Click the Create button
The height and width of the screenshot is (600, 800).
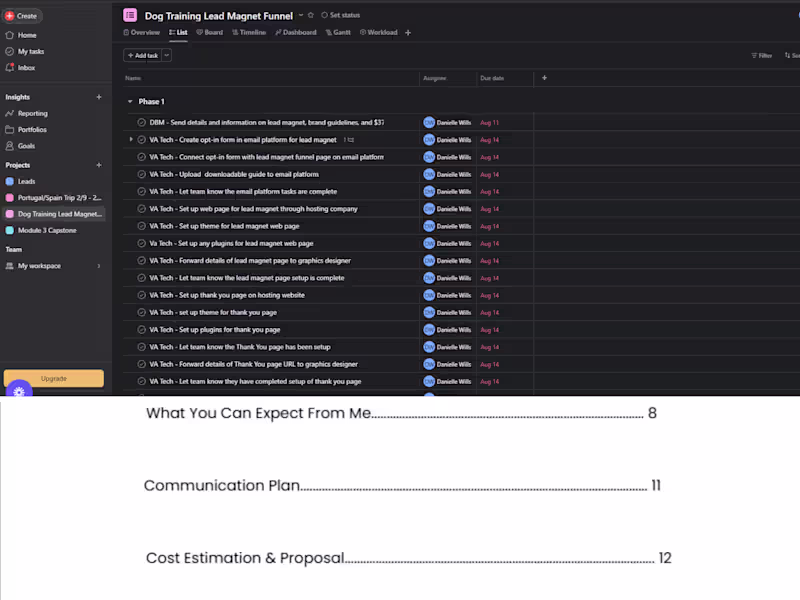click(x=22, y=15)
